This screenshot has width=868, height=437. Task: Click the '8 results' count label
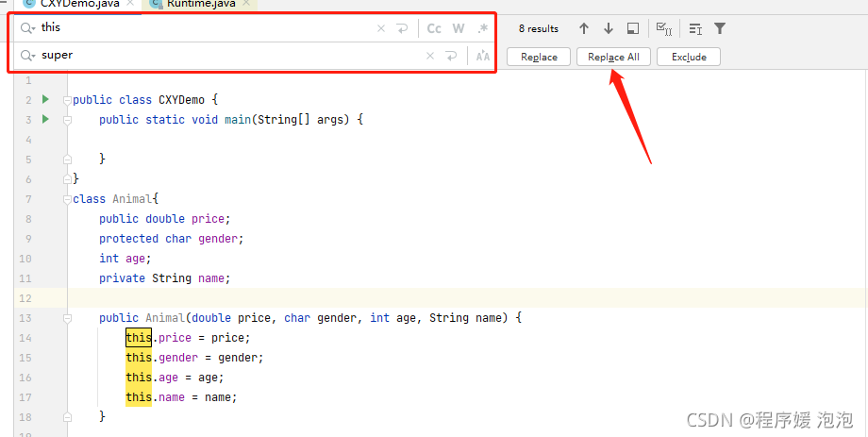tap(538, 29)
